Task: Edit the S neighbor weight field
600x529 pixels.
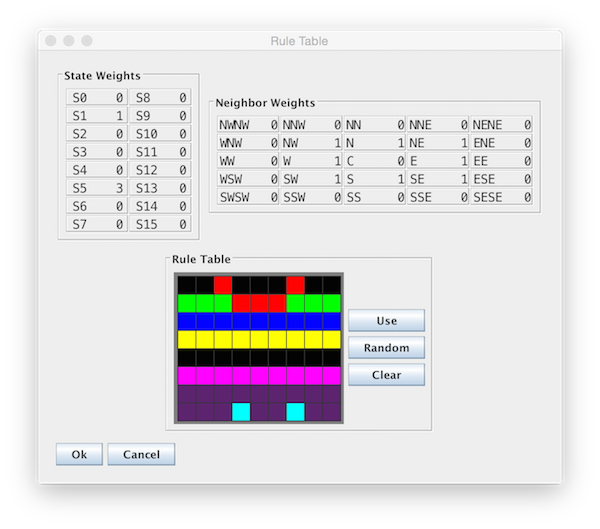Action: click(375, 179)
